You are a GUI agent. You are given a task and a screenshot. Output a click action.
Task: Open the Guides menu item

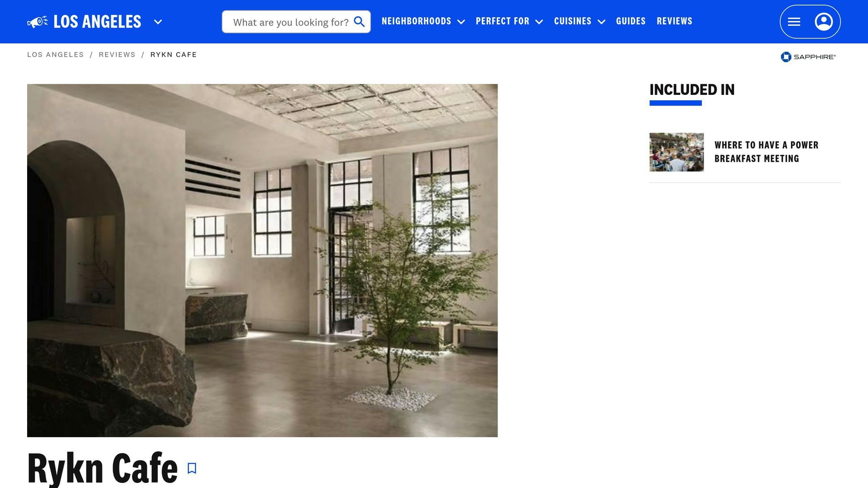631,21
